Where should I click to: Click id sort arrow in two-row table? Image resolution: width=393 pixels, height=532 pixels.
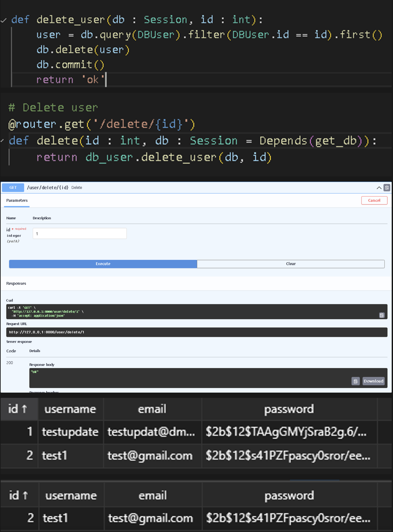pyautogui.click(x=24, y=409)
